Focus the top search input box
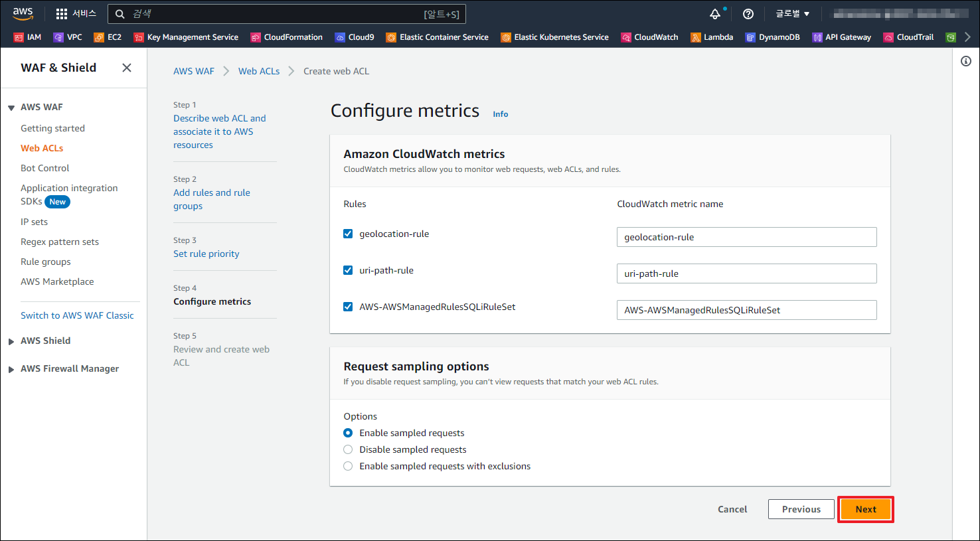 pos(287,14)
